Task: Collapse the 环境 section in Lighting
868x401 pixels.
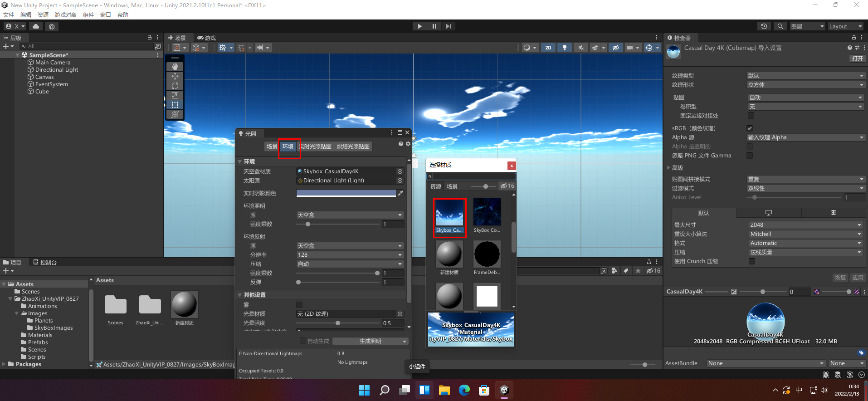Action: [x=239, y=161]
